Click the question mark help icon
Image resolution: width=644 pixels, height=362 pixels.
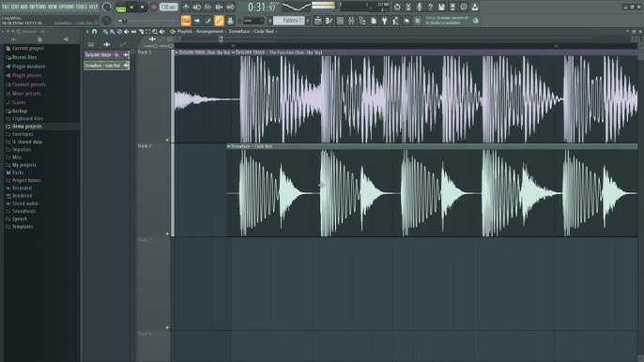(x=430, y=7)
